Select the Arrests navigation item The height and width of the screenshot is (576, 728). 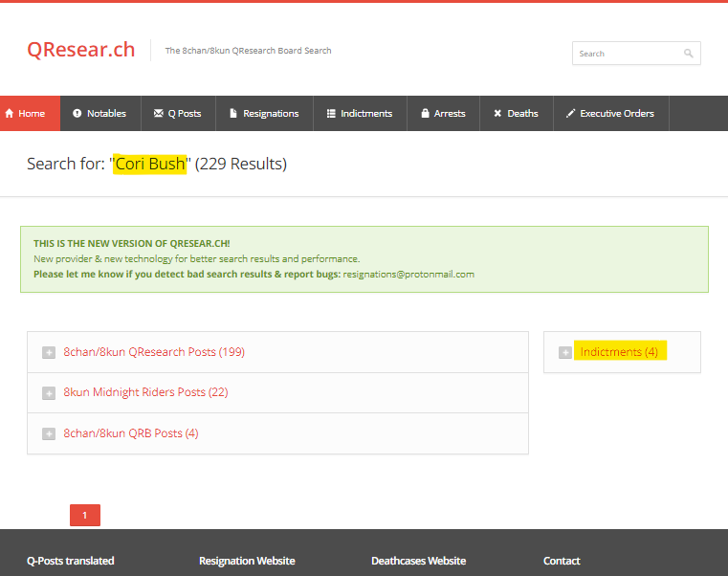[443, 113]
